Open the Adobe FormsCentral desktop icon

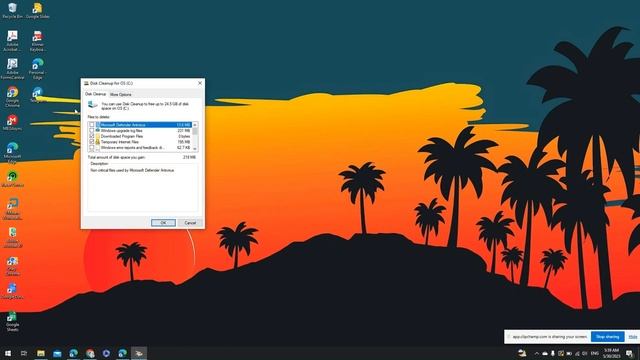(x=12, y=69)
